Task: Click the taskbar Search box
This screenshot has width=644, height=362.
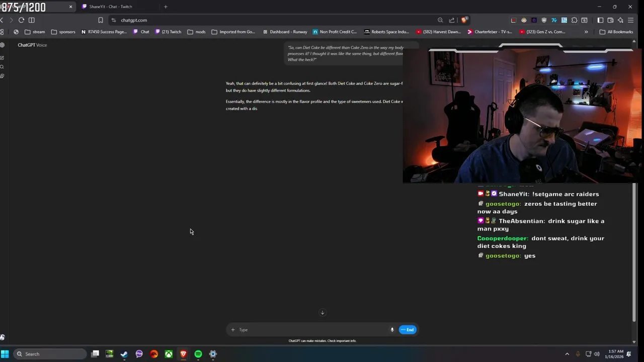Action: tap(50, 354)
